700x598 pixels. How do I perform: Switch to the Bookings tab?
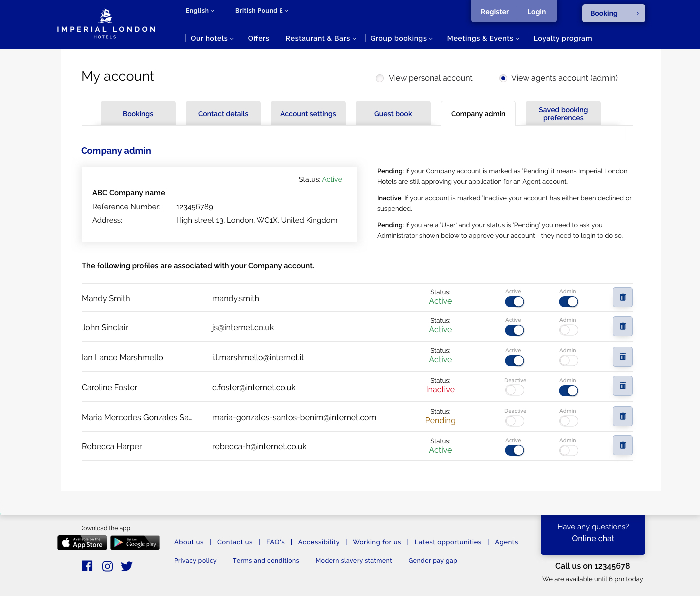click(x=138, y=114)
